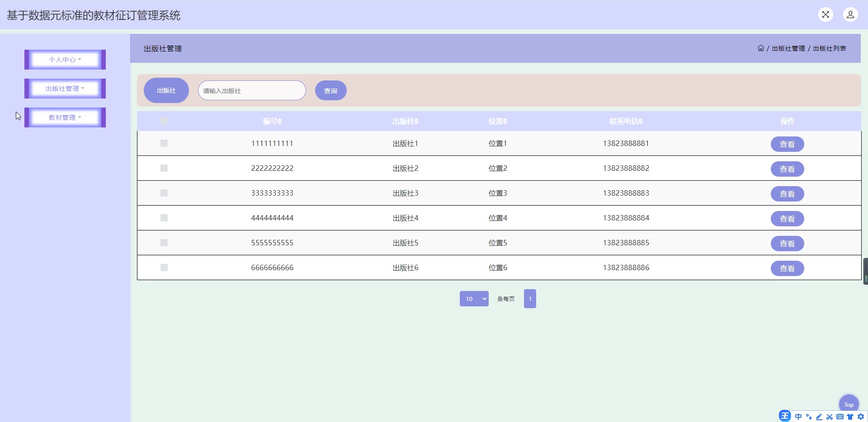Click the IME scissors screenshot icon
The height and width of the screenshot is (422, 868).
tap(830, 417)
